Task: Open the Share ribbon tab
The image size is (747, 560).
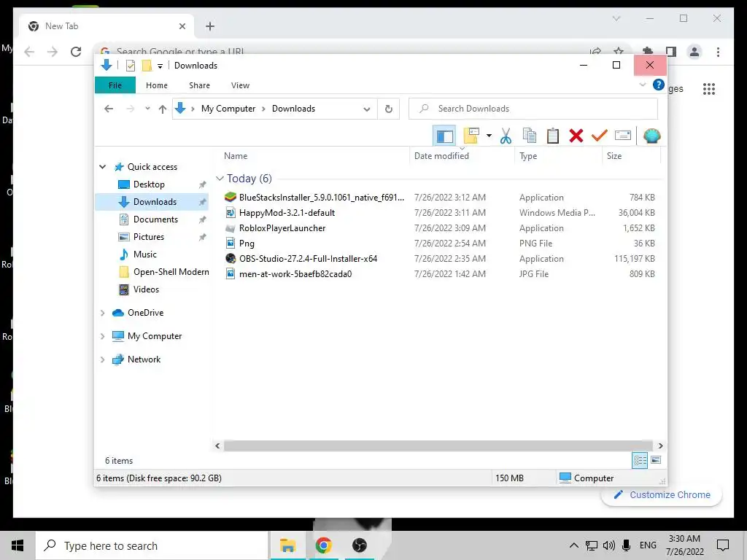Action: click(199, 85)
